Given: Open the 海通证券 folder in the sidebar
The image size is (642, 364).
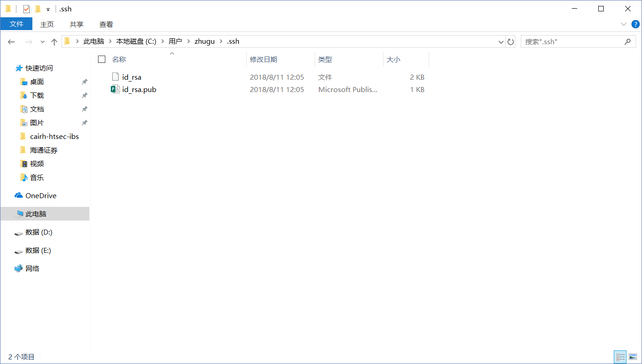Looking at the screenshot, I should [44, 150].
